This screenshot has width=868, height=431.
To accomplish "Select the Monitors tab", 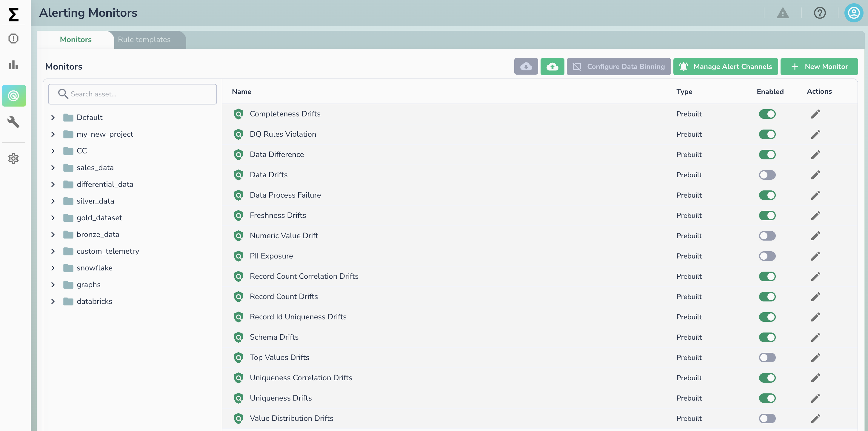I will [76, 39].
